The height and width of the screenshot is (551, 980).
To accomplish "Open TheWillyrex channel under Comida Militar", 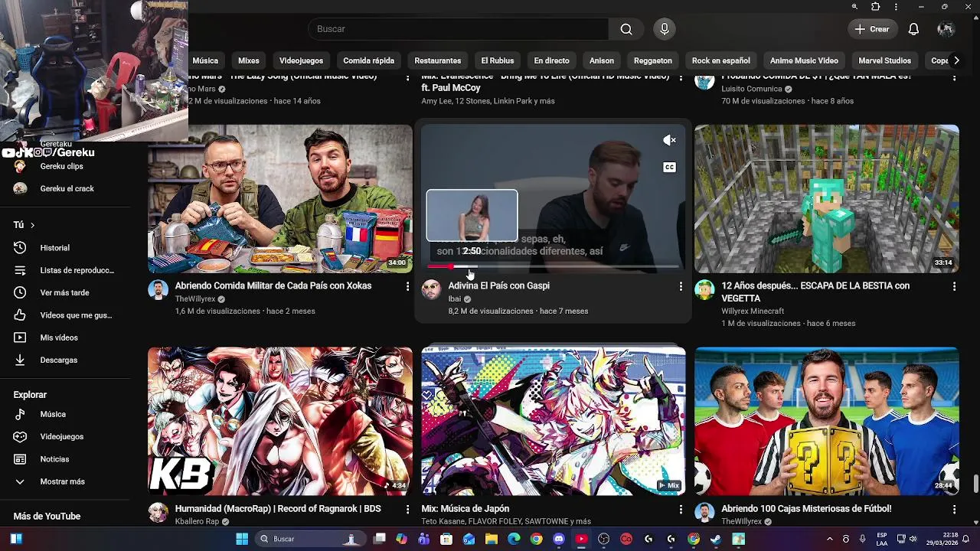I will 195,299.
